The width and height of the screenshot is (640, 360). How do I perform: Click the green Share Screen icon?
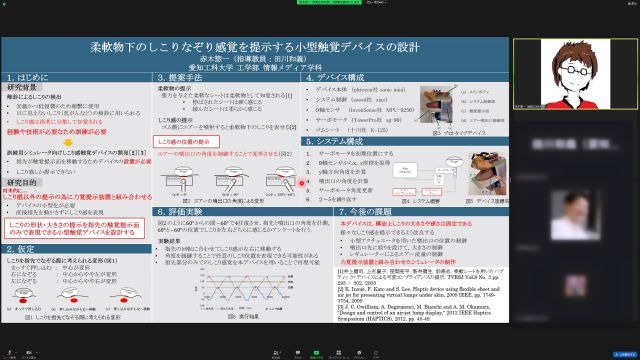point(316,353)
